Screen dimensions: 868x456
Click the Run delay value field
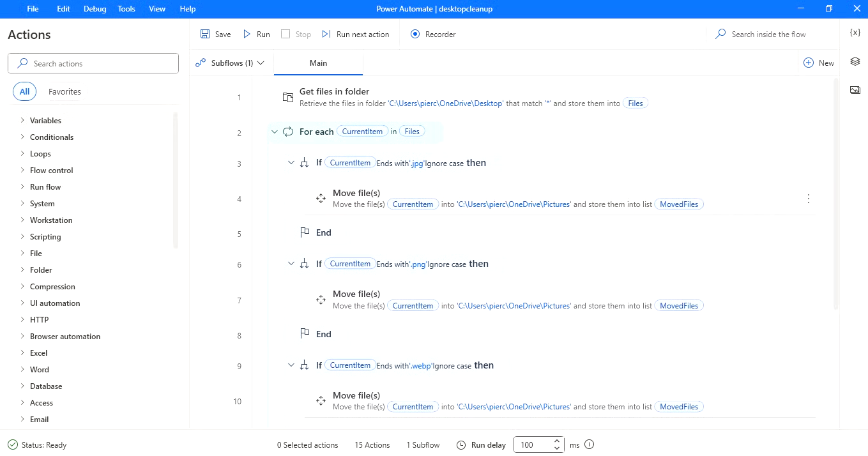(533, 445)
